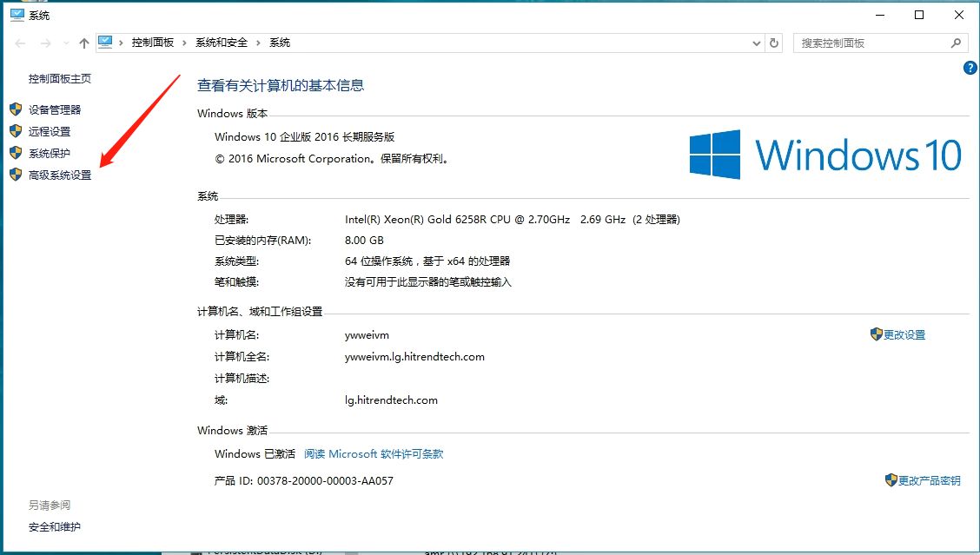Screen dimensions: 980x555
Task: Click computer icon in address bar
Action: [105, 42]
